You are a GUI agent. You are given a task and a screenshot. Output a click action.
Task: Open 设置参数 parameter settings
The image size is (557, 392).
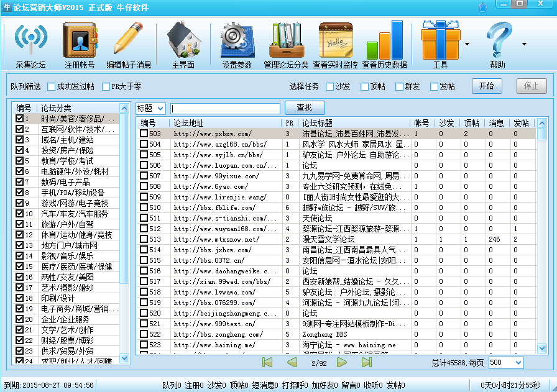pyautogui.click(x=236, y=43)
